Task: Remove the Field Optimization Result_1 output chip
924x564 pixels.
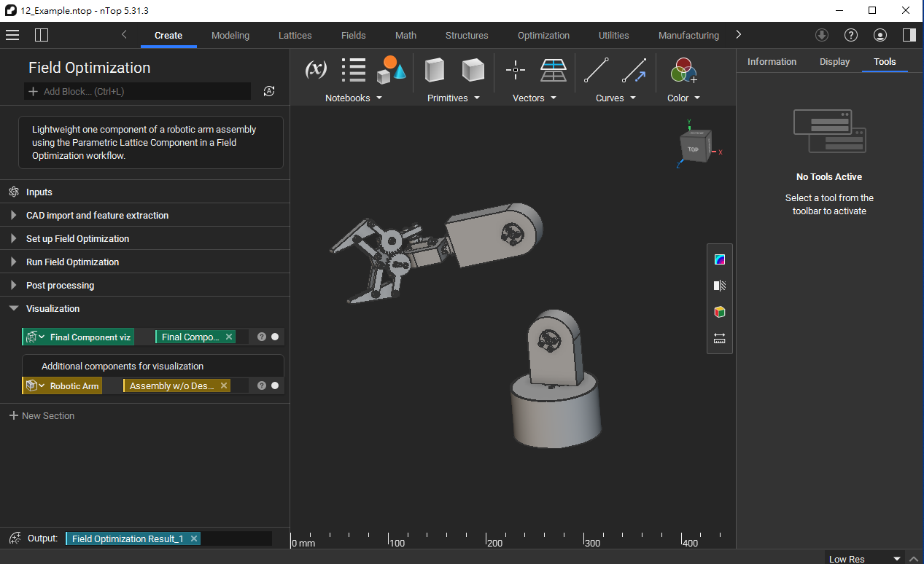Action: click(x=193, y=538)
